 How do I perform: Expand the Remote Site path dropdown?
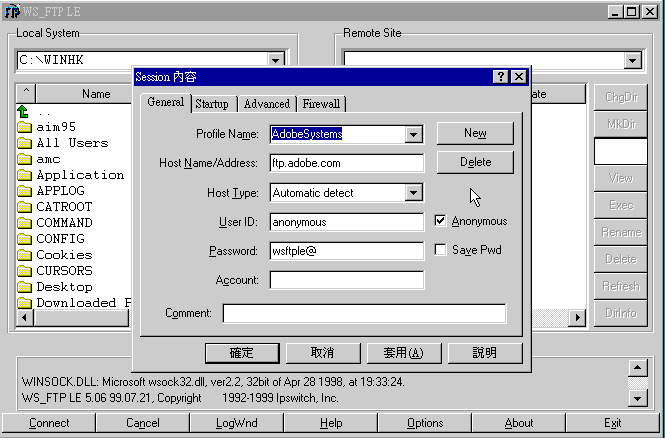point(632,60)
